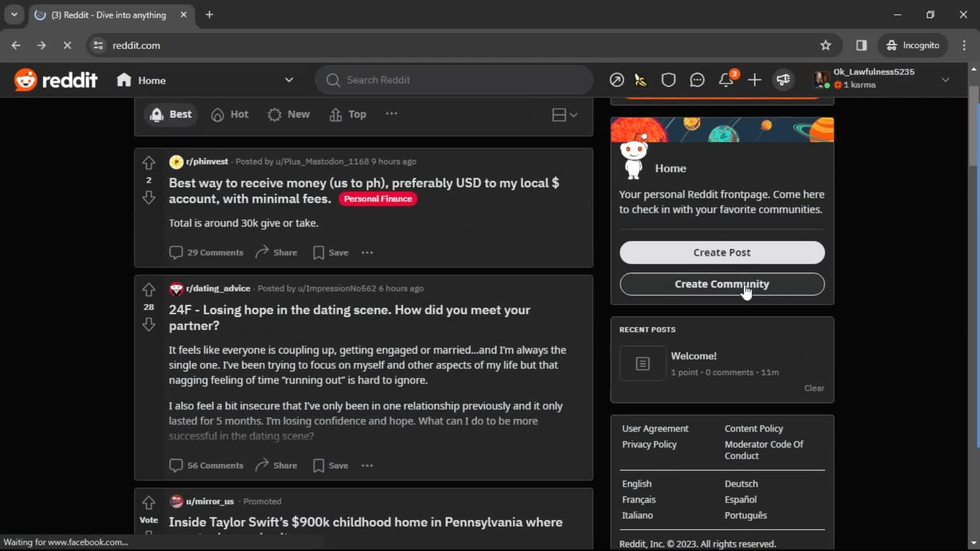Expand the user account dropdown
The image size is (980, 551).
945,80
